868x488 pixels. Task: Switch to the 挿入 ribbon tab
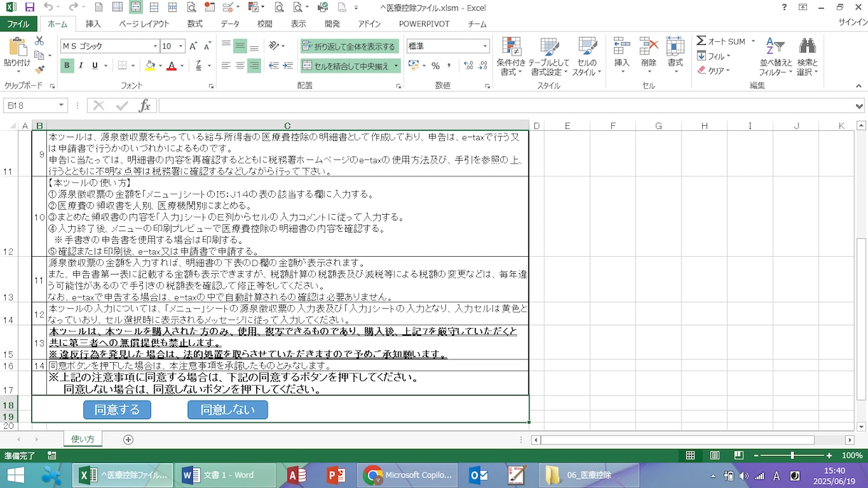(x=93, y=23)
